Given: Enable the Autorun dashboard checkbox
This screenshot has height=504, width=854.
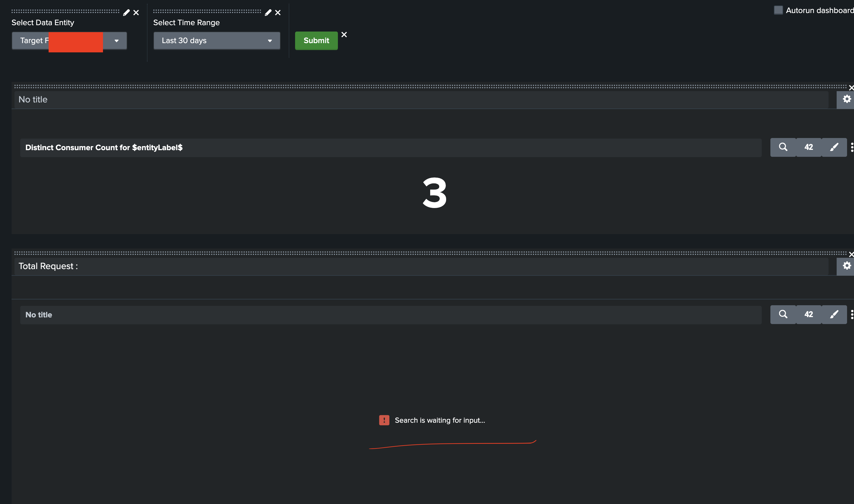Looking at the screenshot, I should (778, 10).
